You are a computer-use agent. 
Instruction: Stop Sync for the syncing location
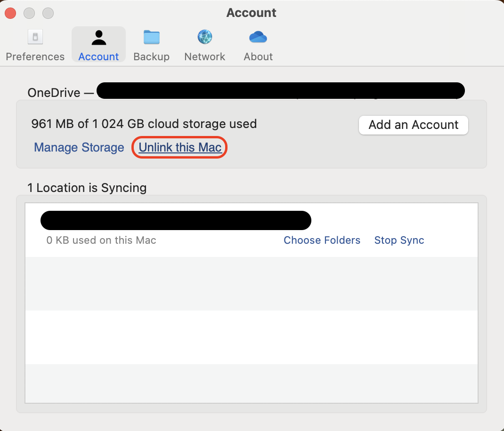point(399,240)
